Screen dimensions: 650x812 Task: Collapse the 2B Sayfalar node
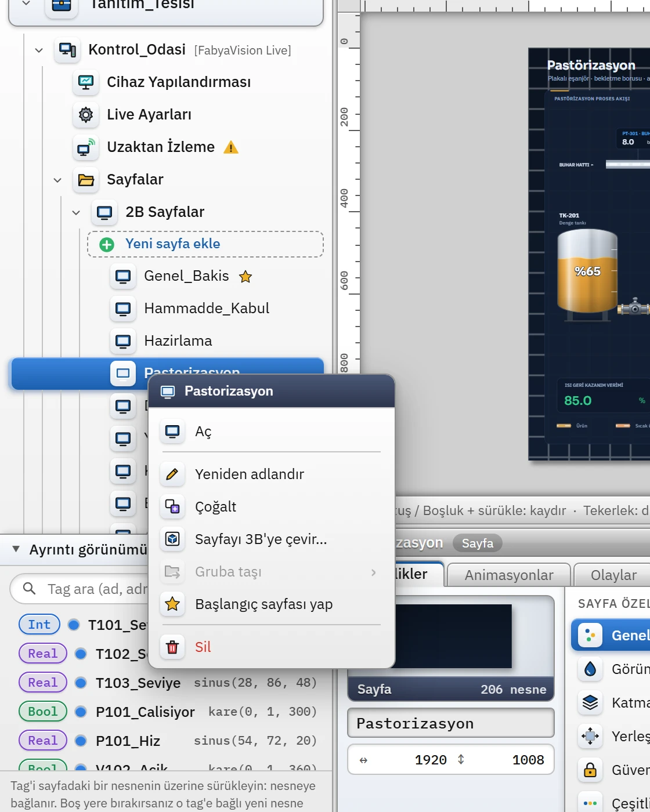(76, 212)
